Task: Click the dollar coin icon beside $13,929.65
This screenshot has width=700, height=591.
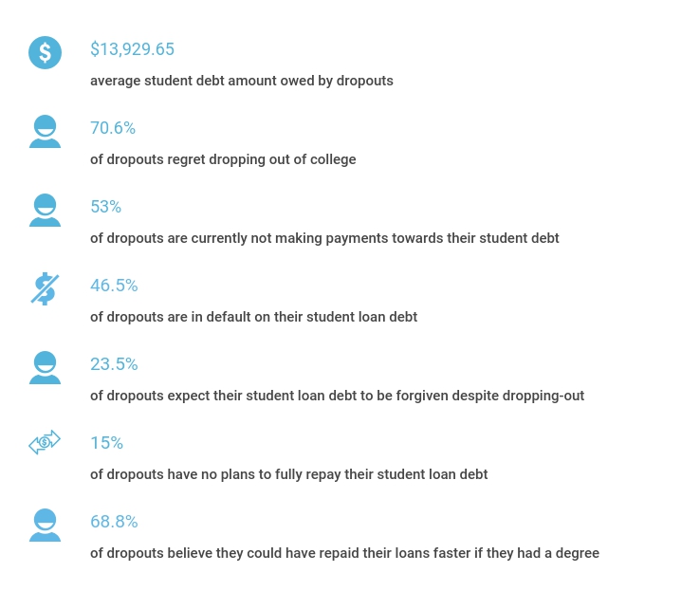Action: point(45,52)
